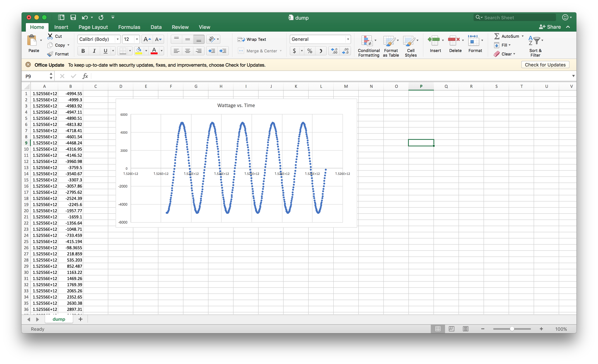598x364 pixels.
Task: Toggle align right
Action: (x=199, y=51)
